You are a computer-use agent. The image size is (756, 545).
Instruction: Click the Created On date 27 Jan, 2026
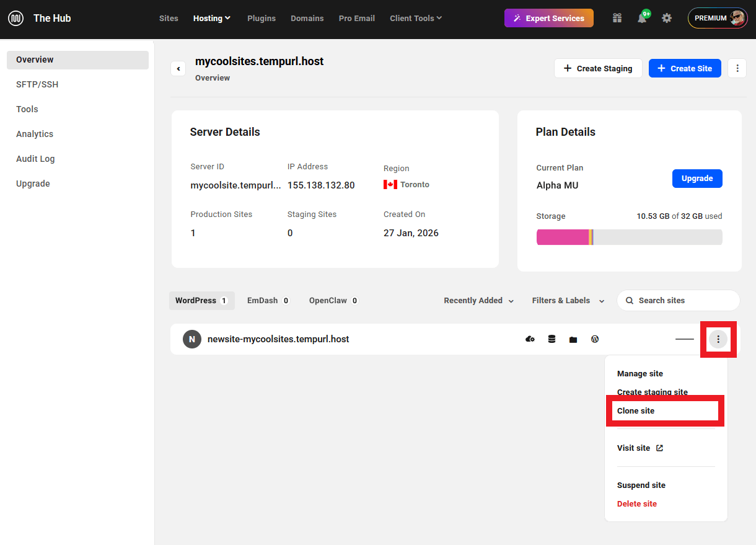tap(411, 233)
